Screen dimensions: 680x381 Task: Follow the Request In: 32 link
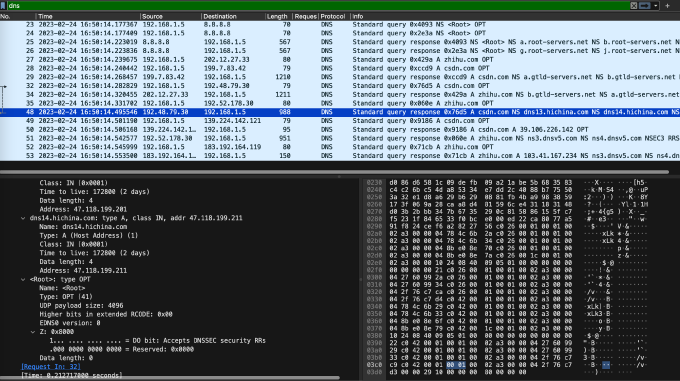tap(51, 367)
